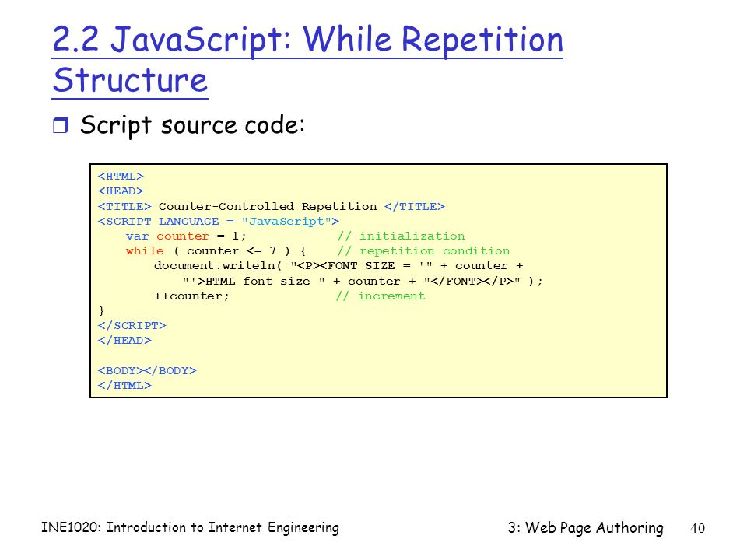
Task: Click the closing brace '}' line
Action: tap(101, 311)
